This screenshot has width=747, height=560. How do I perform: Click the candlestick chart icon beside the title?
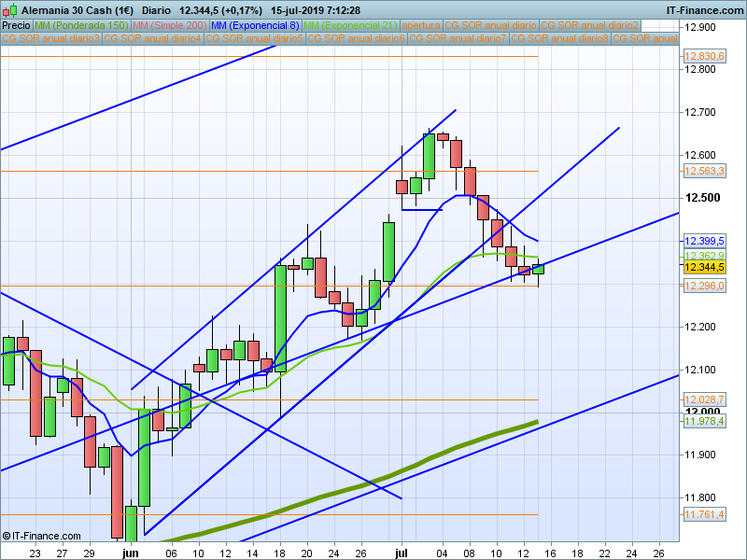(x=9, y=9)
